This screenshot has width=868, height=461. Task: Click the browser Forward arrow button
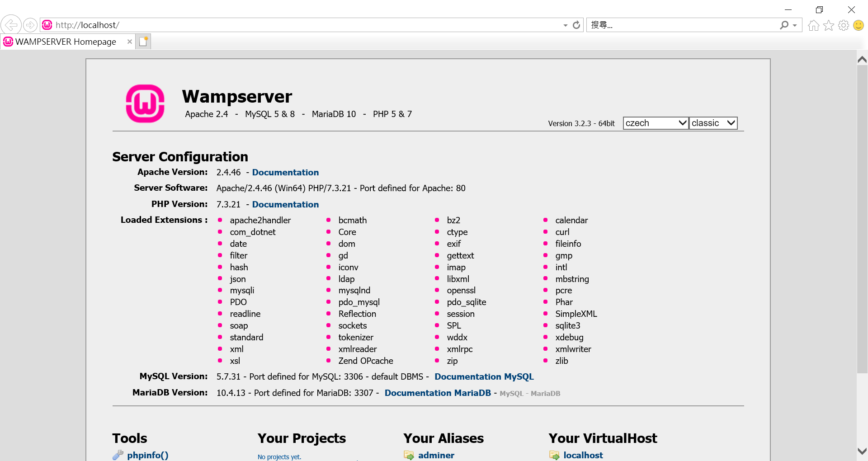tap(30, 25)
